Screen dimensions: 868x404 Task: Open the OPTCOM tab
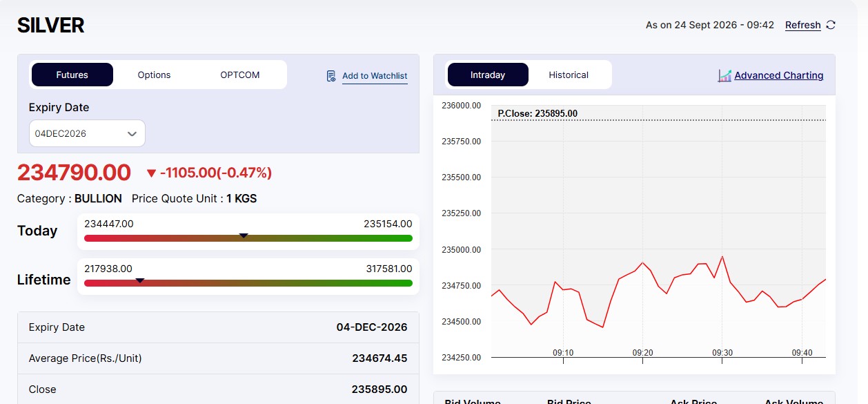tap(240, 75)
